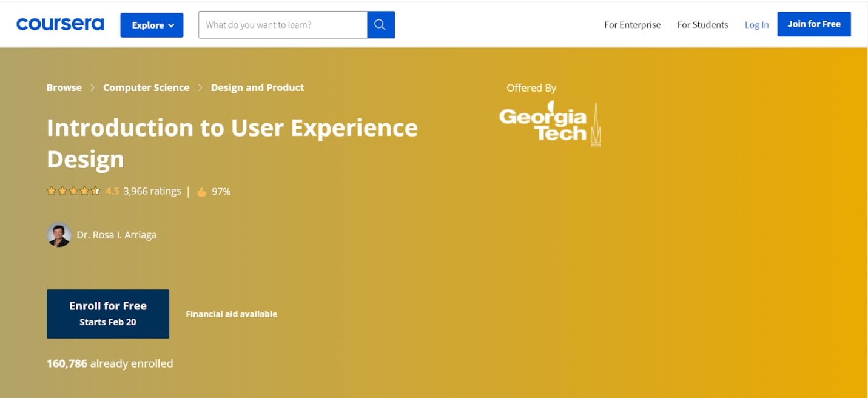868x398 pixels.
Task: Open the 3,966 ratings link
Action: (x=152, y=191)
